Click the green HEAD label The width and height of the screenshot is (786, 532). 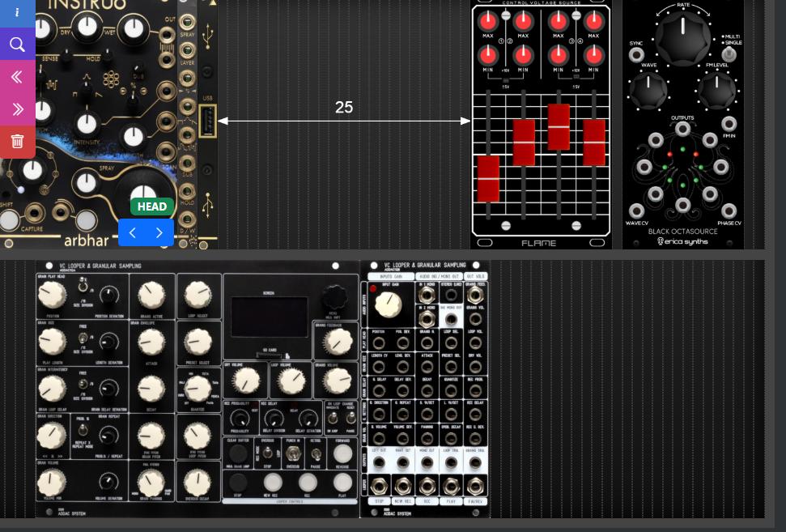(x=152, y=206)
